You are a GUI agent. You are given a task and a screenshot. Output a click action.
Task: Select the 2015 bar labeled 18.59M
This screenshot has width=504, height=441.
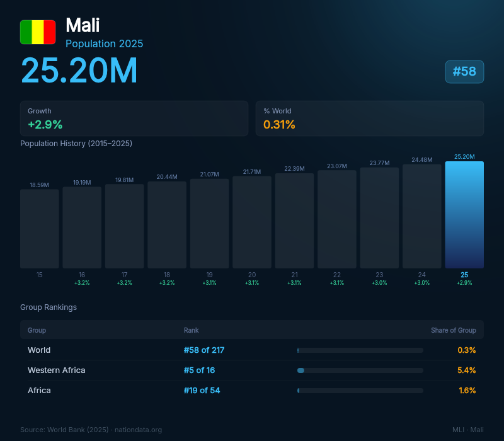coord(40,229)
